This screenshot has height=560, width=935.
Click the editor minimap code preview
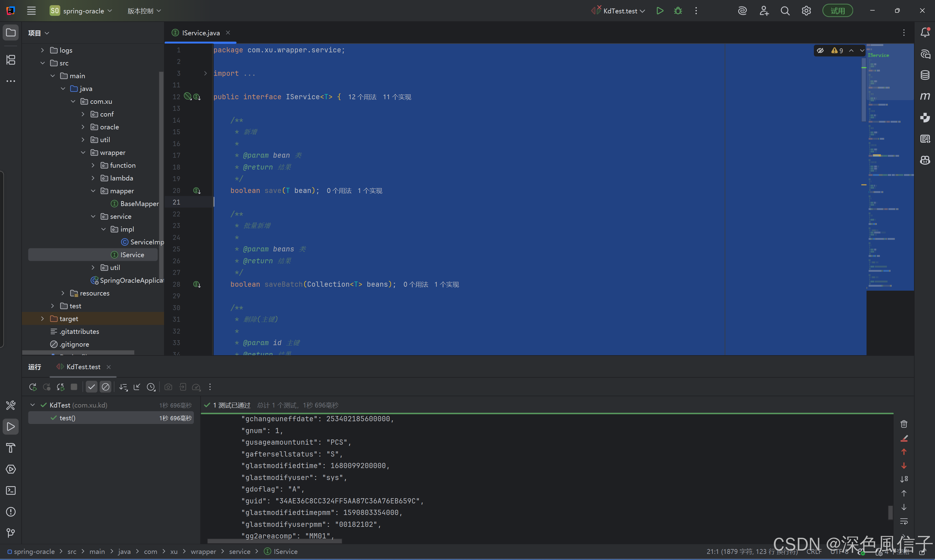coord(890,167)
